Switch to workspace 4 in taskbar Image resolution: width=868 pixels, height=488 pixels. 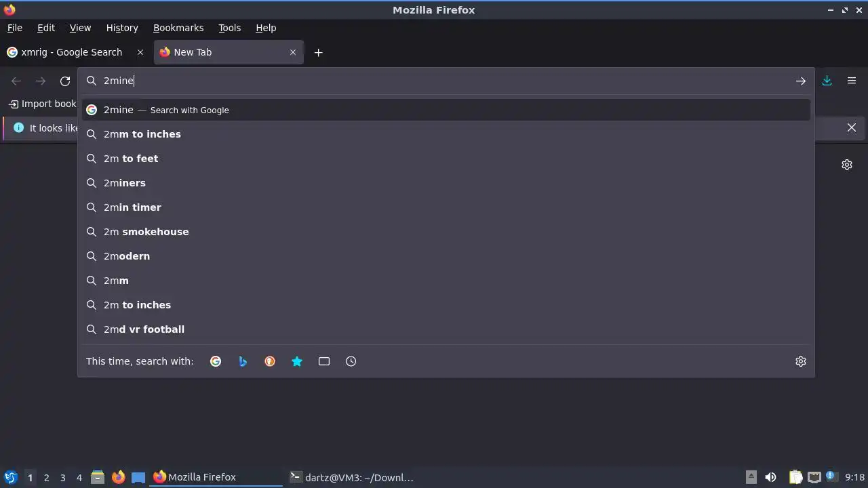point(79,478)
